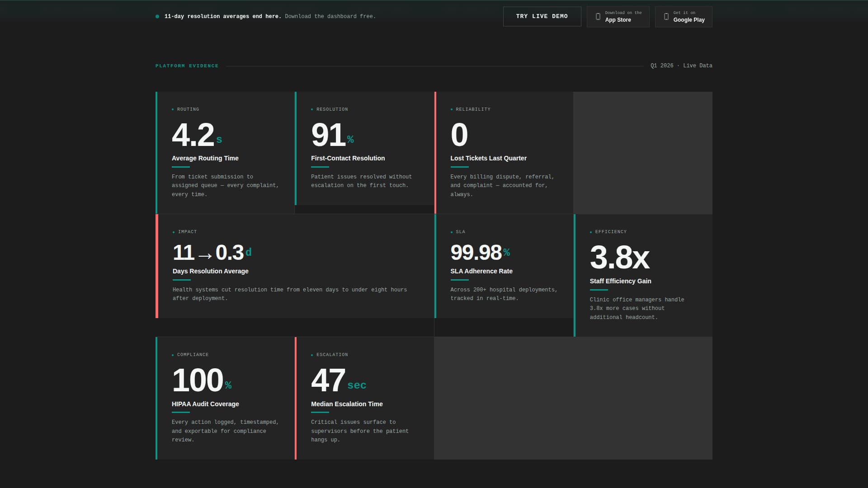Select the RESOLUTION card label

332,109
